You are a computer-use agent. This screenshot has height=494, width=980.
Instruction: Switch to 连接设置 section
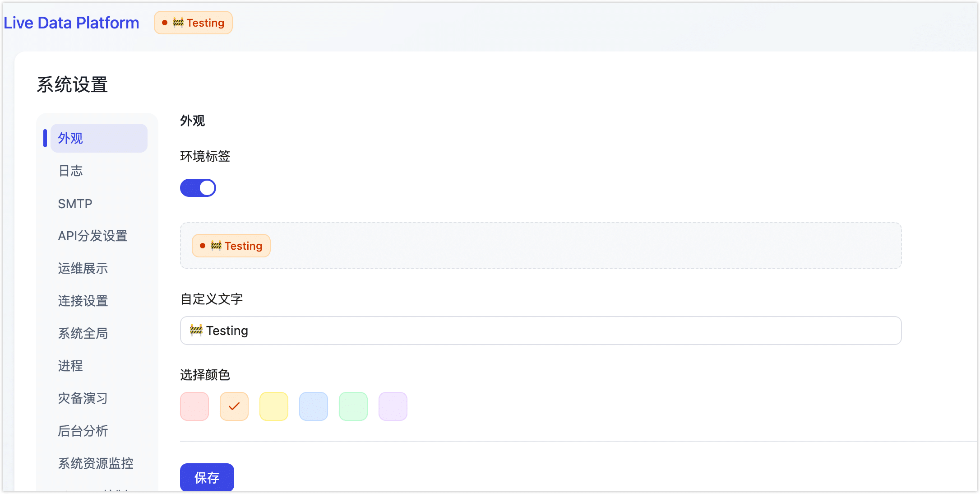pyautogui.click(x=83, y=301)
